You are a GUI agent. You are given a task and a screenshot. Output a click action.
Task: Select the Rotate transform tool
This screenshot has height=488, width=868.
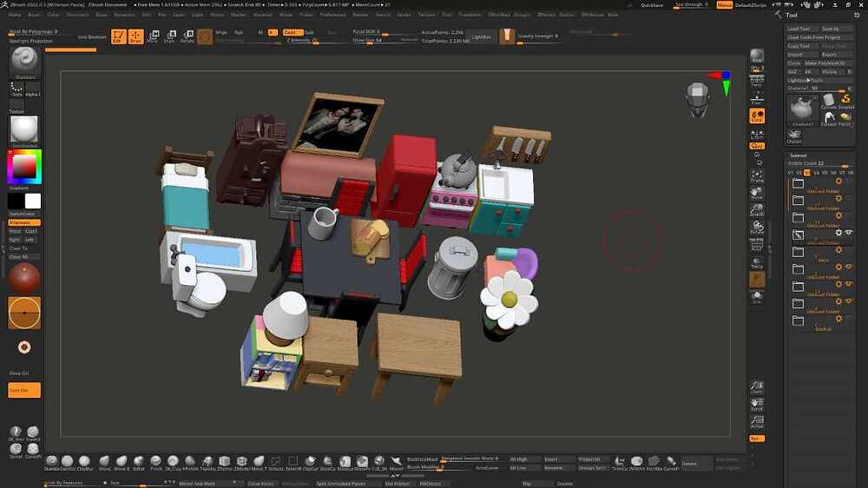(x=187, y=36)
